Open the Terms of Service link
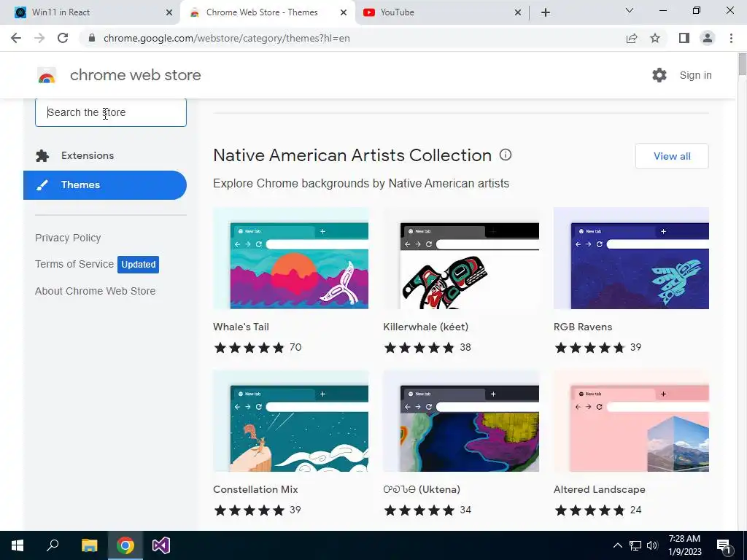Image resolution: width=747 pixels, height=560 pixels. [74, 264]
